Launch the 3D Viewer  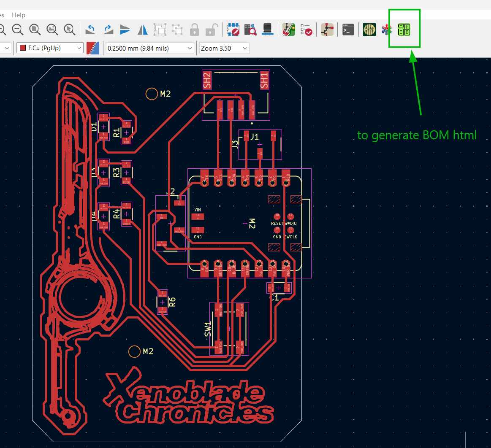tap(267, 30)
